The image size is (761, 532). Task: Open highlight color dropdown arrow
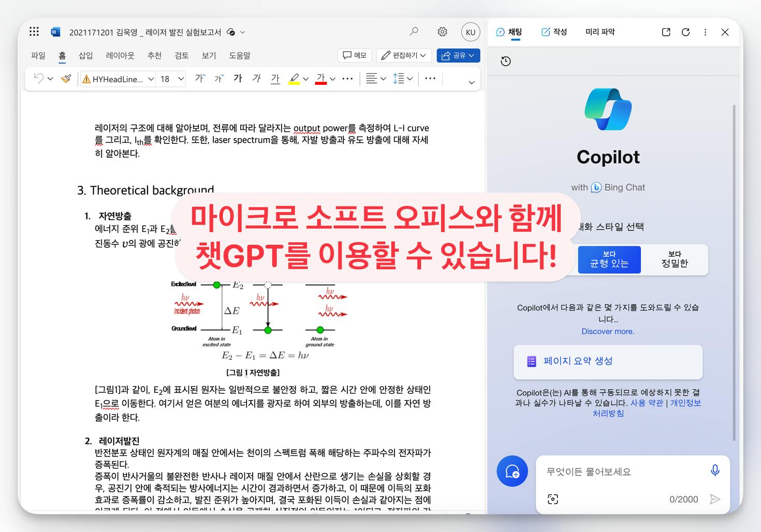(x=305, y=79)
